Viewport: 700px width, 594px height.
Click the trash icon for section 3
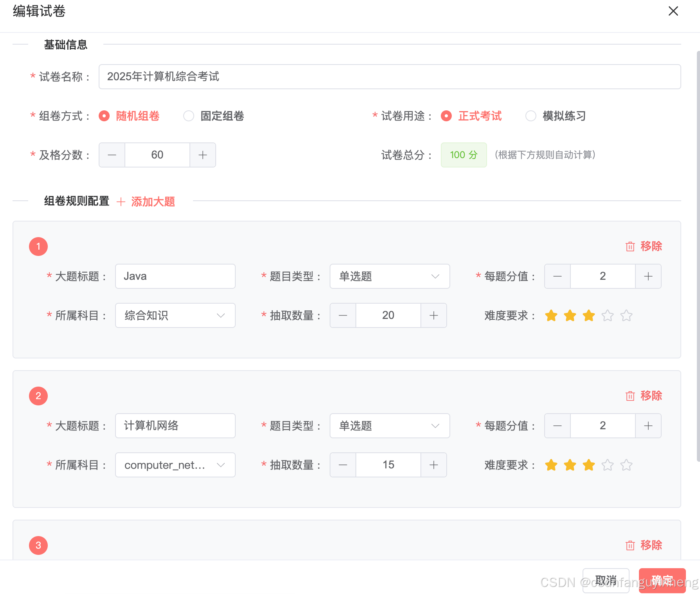[x=630, y=545]
